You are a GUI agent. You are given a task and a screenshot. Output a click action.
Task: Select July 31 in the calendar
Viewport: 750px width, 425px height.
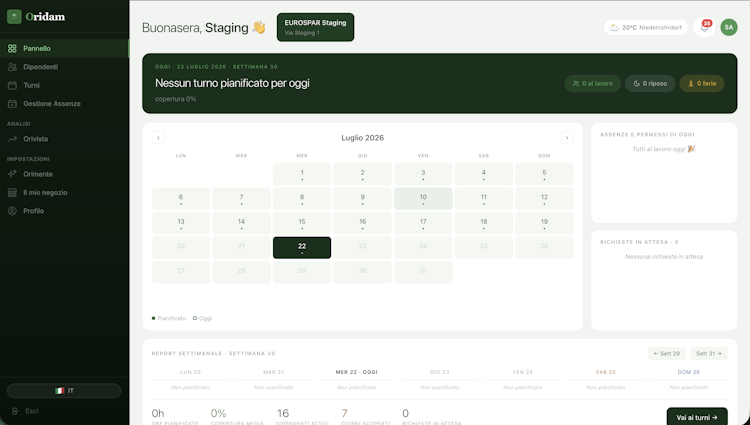tap(423, 272)
